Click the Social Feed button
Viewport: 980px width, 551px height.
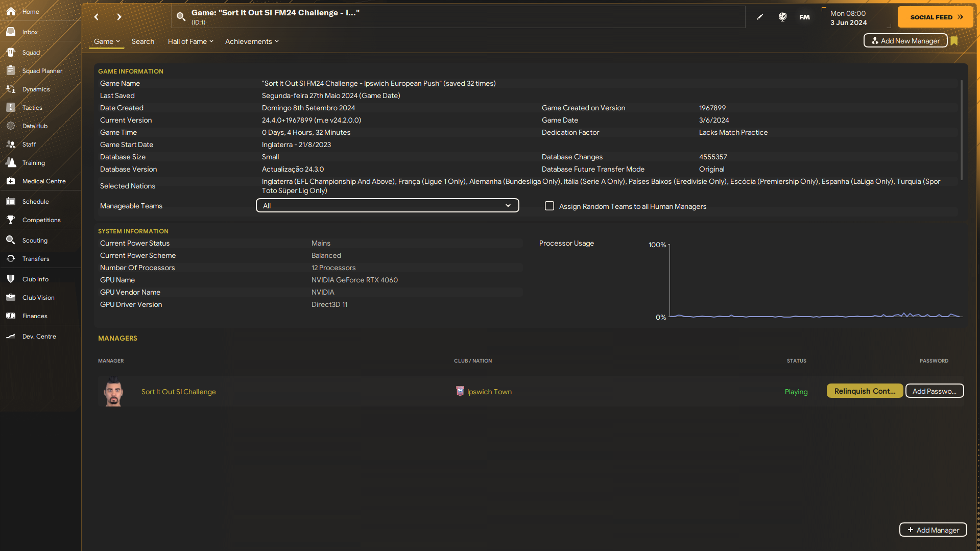tap(935, 17)
